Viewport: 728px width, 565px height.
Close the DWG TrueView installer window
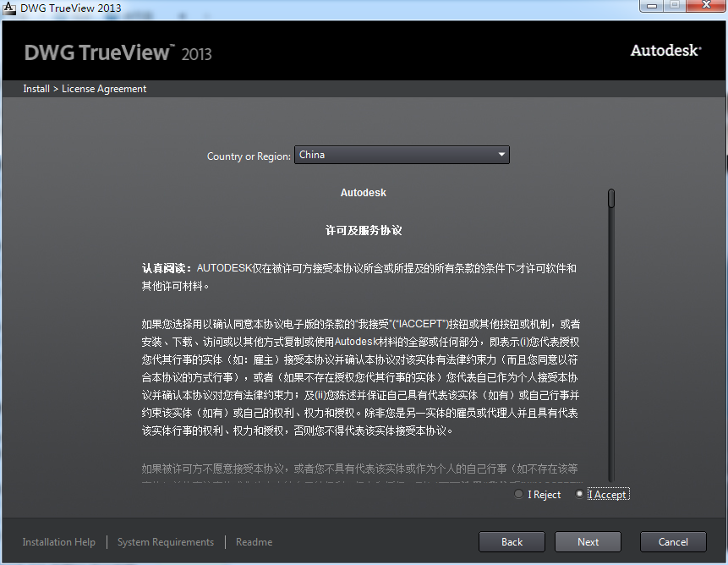(706, 6)
